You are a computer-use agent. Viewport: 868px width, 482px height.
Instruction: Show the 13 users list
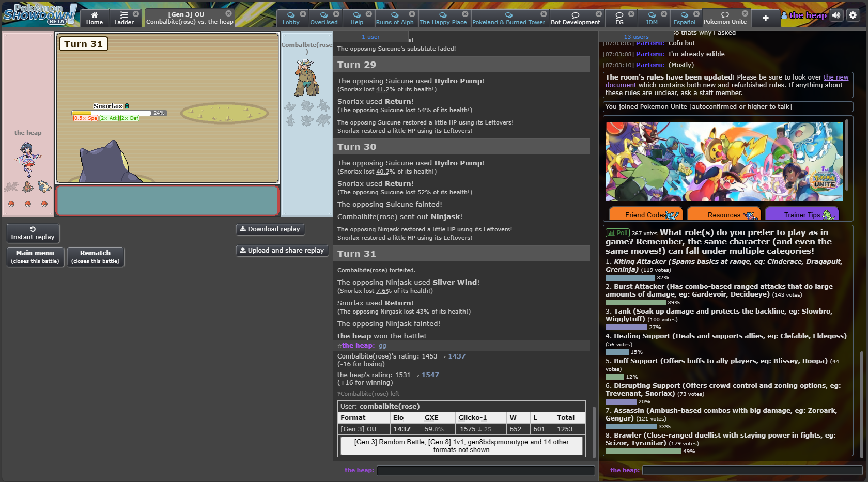[636, 37]
